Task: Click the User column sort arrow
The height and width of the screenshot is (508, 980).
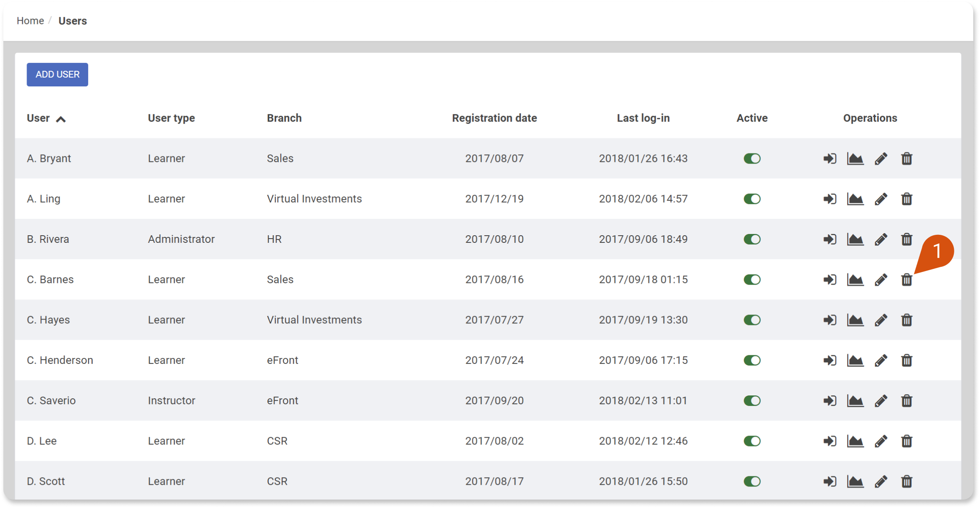Action: coord(61,119)
